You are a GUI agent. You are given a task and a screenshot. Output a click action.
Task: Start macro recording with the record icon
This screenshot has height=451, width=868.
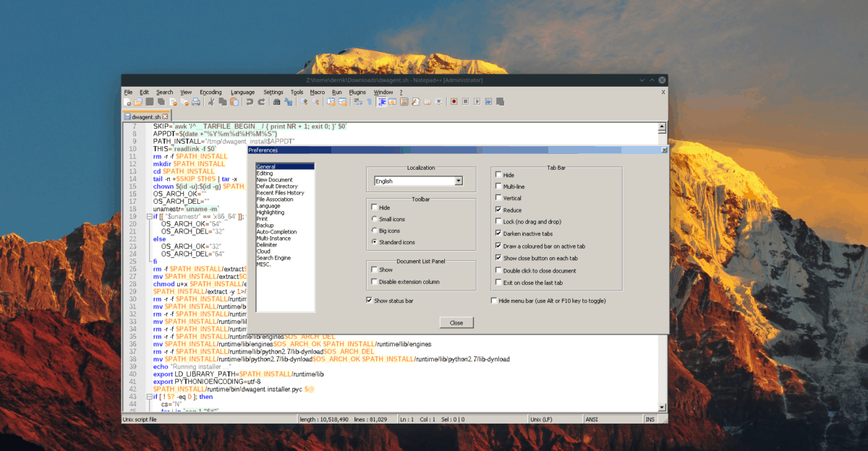coord(455,102)
